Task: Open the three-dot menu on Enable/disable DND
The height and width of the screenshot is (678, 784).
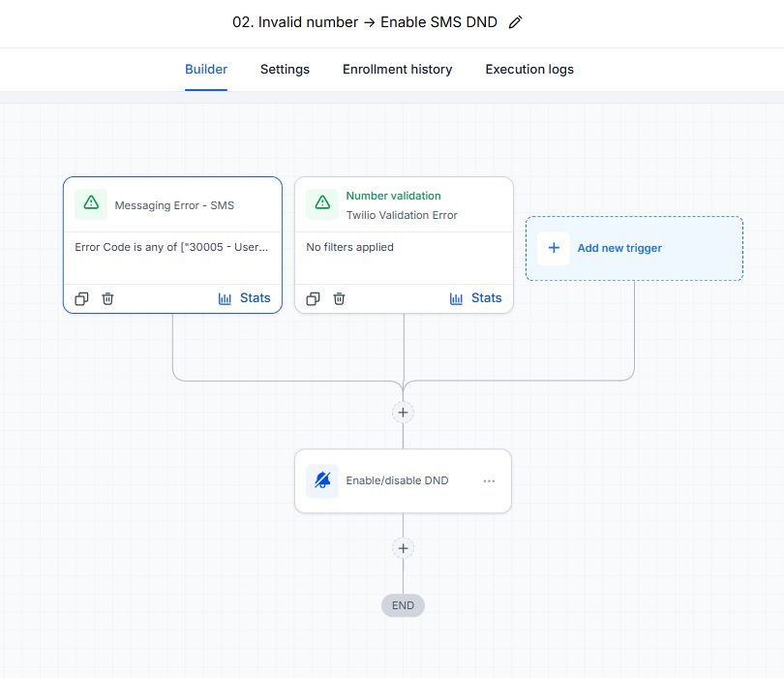Action: [489, 480]
